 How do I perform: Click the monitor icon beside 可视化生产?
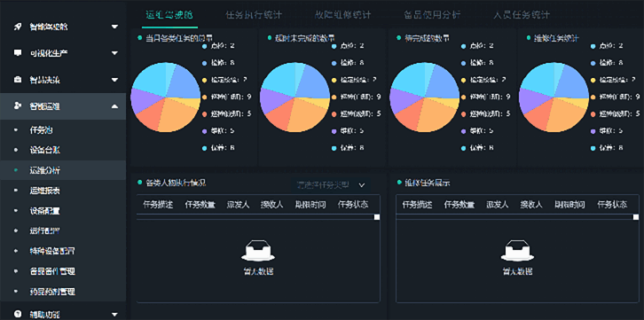tap(18, 53)
